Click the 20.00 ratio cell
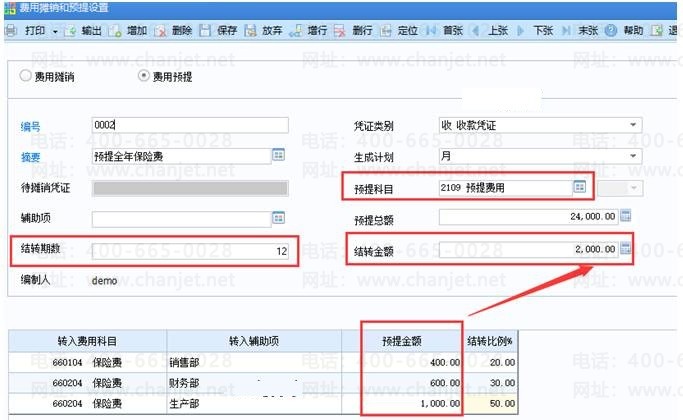 tap(490, 362)
